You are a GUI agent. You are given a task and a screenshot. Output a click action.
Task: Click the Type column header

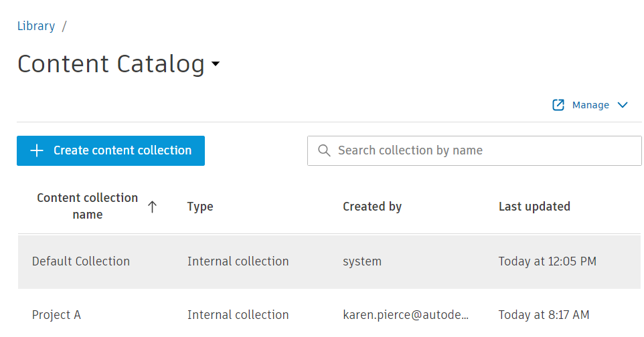tap(200, 207)
